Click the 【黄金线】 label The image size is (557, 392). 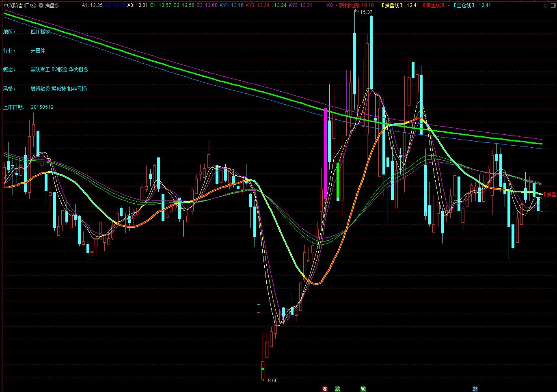click(434, 5)
